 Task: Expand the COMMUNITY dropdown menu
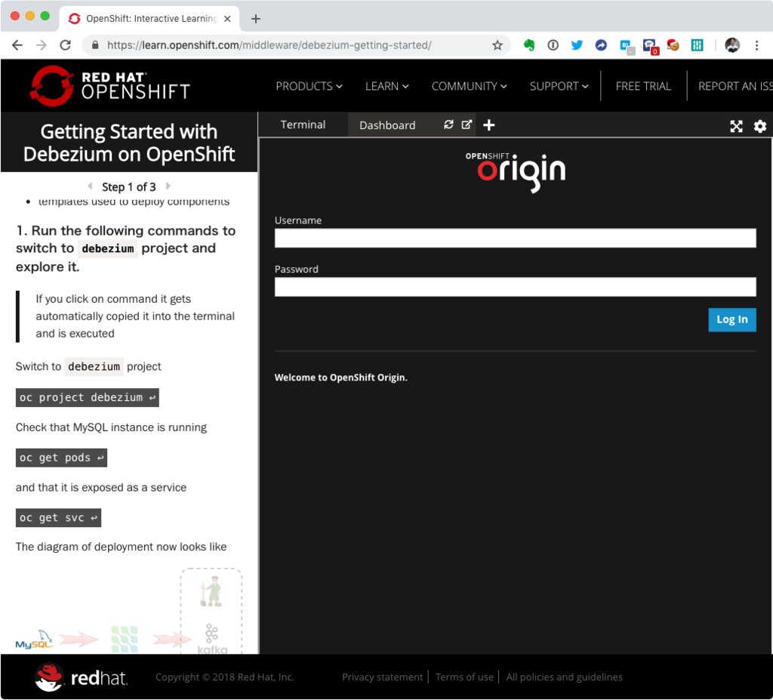pos(470,86)
